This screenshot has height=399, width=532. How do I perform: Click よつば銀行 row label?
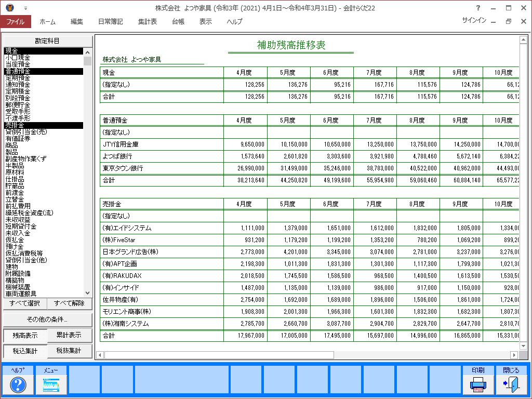coord(117,156)
